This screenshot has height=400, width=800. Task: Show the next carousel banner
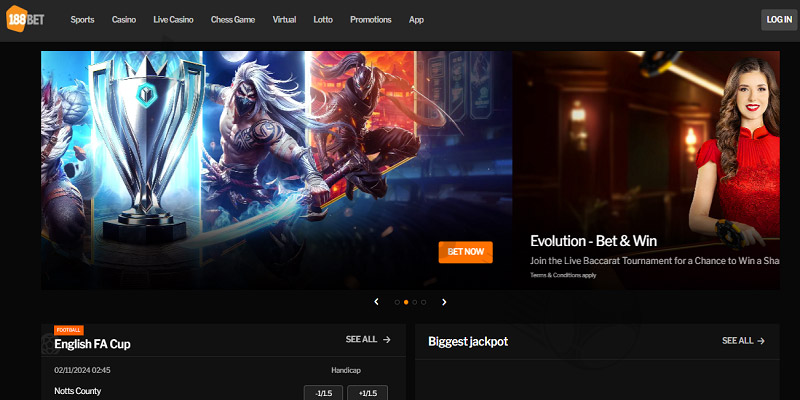coord(444,302)
